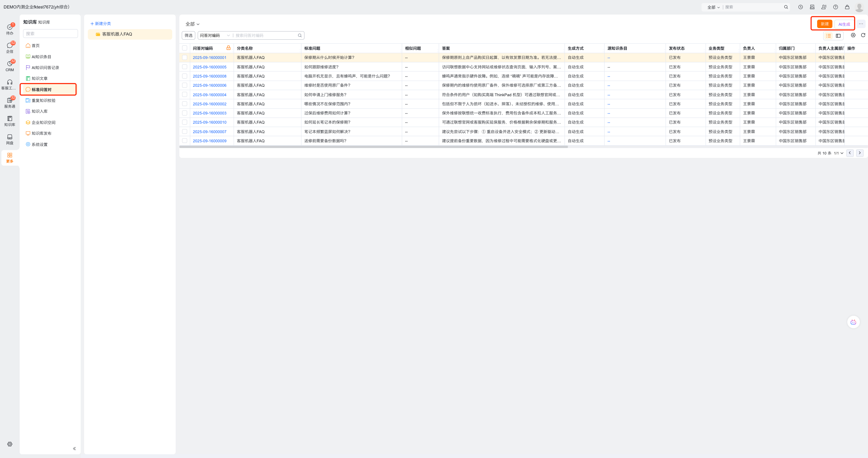Click the orange 新建 button

824,24
